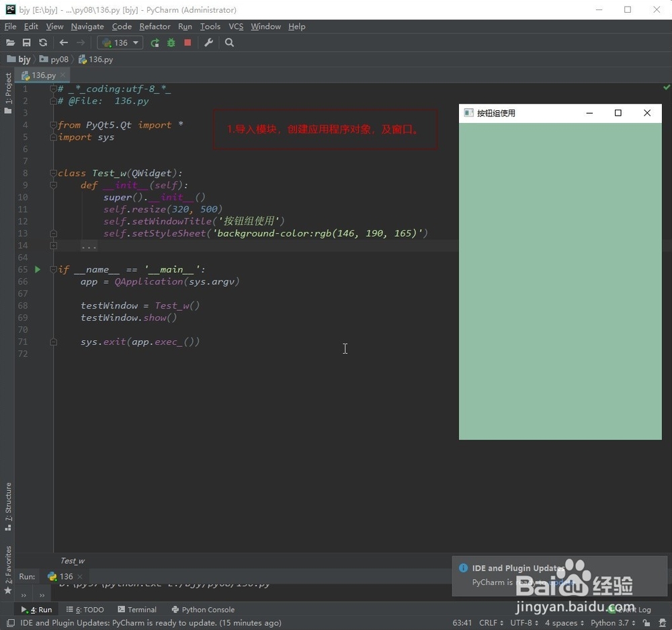Collapse the class Test_w fold marker
Screen dimensions: 672x630
pyautogui.click(x=53, y=173)
